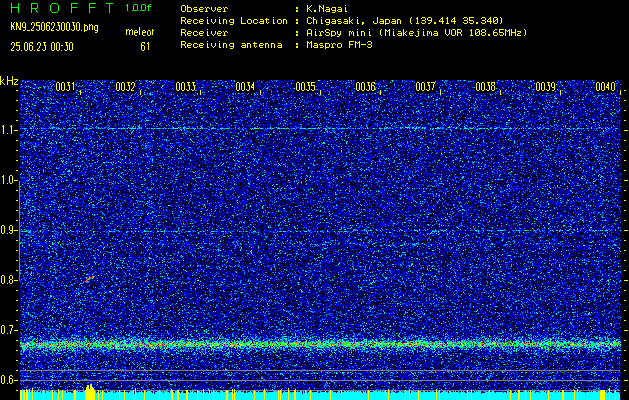Click the 0.9 frequency axis label
This screenshot has height=400, width=629.
point(8,230)
